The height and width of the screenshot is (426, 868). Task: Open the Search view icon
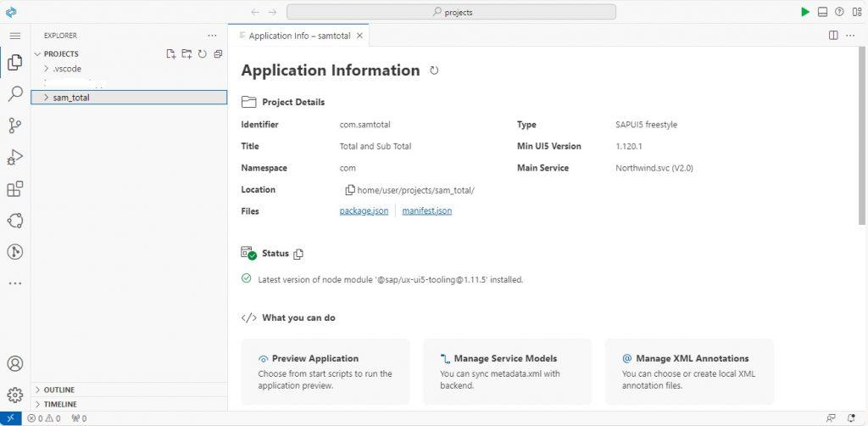(15, 93)
